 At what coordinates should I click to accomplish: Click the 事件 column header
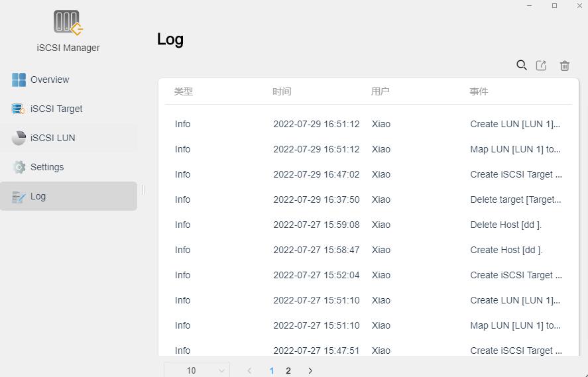[479, 91]
